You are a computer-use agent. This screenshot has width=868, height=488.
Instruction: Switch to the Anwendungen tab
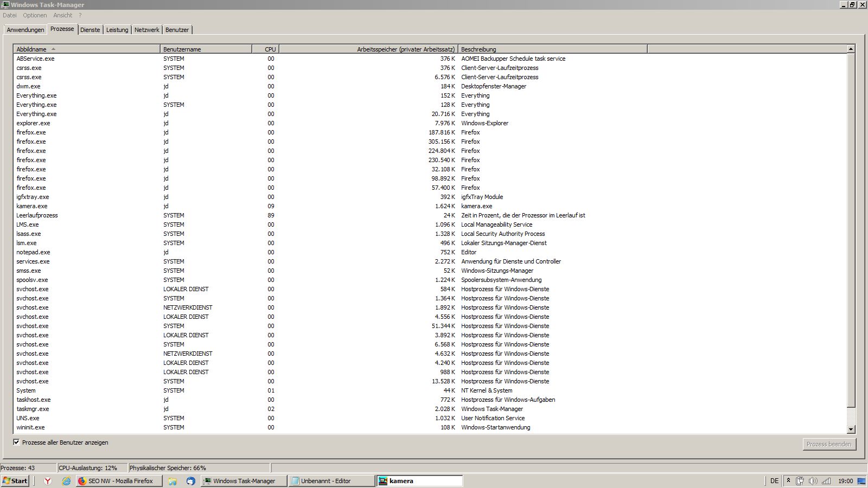[x=25, y=30]
